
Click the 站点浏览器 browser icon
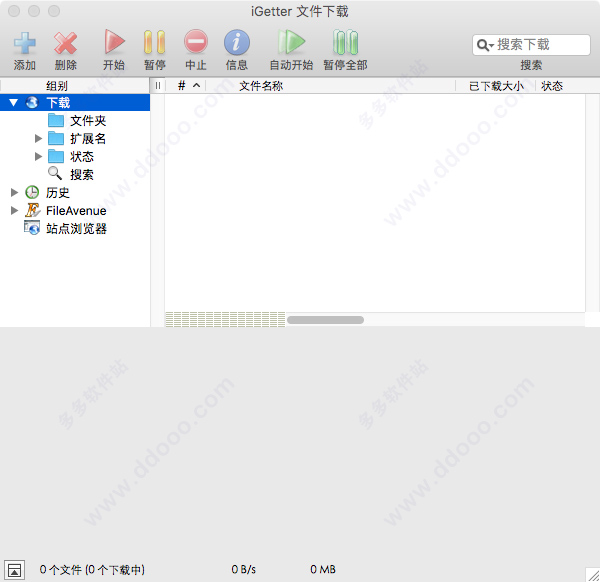[x=32, y=227]
